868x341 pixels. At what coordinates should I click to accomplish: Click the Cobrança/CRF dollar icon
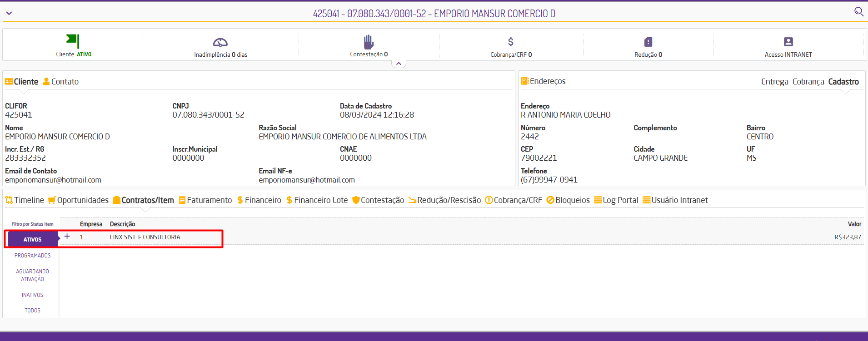tap(511, 42)
